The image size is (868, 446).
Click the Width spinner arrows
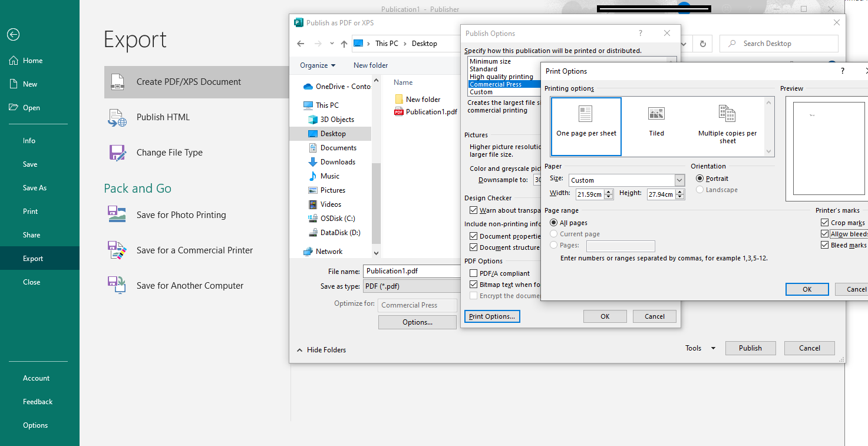pos(609,194)
